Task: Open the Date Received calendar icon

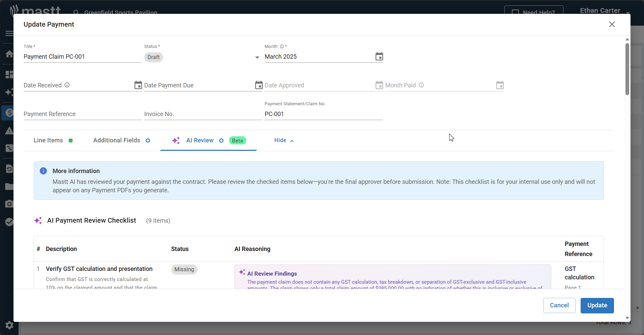Action: click(x=138, y=85)
